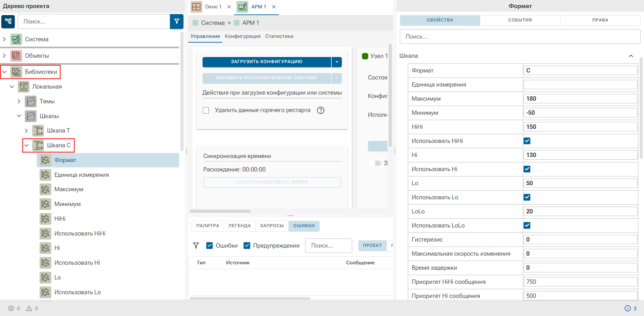The image size is (644, 316).
Task: Click the Единица измерения parameter icon
Action: click(46, 175)
